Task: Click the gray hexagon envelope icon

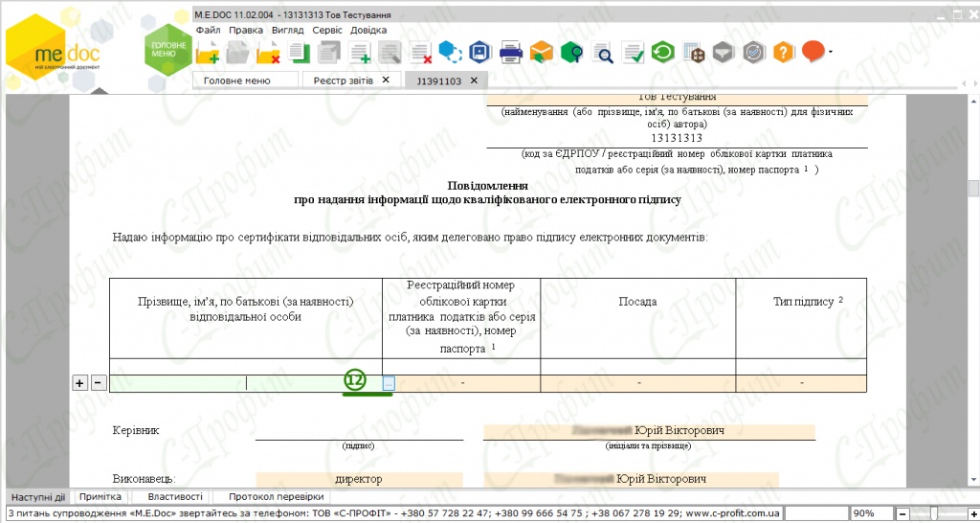Action: 724,52
